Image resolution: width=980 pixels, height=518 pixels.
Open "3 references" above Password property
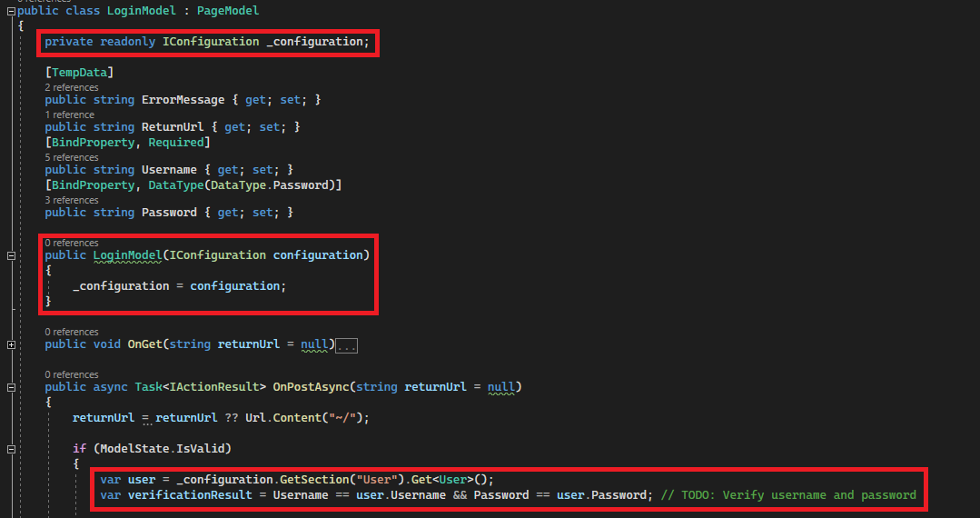pos(71,200)
